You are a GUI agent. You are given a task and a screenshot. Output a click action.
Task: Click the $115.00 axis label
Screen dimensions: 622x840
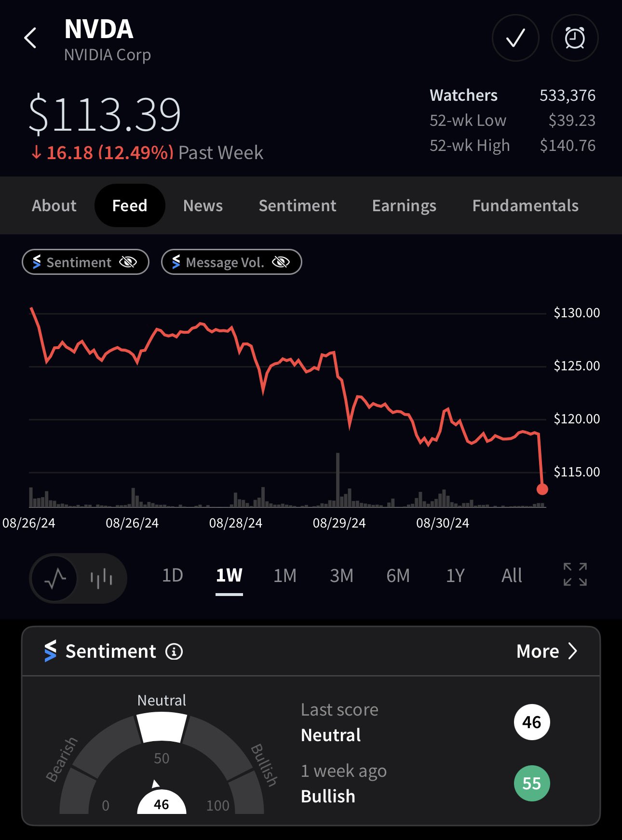tap(577, 472)
